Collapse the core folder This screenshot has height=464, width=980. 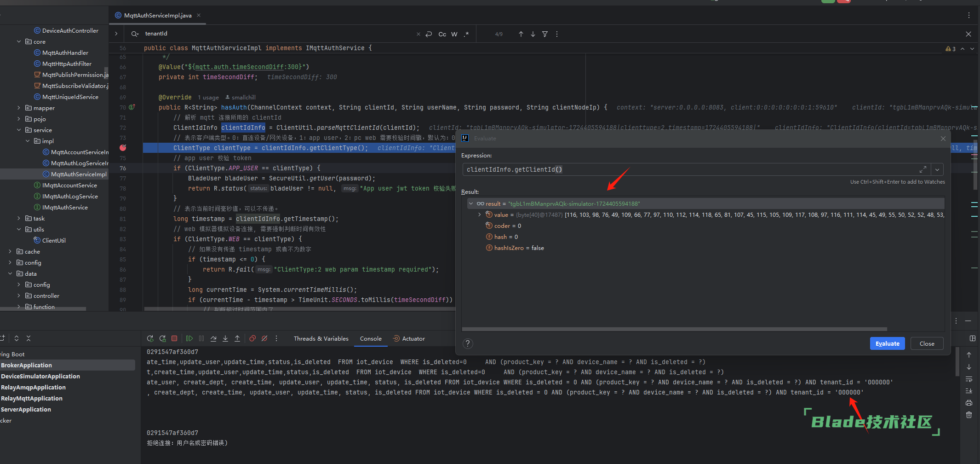tap(19, 41)
